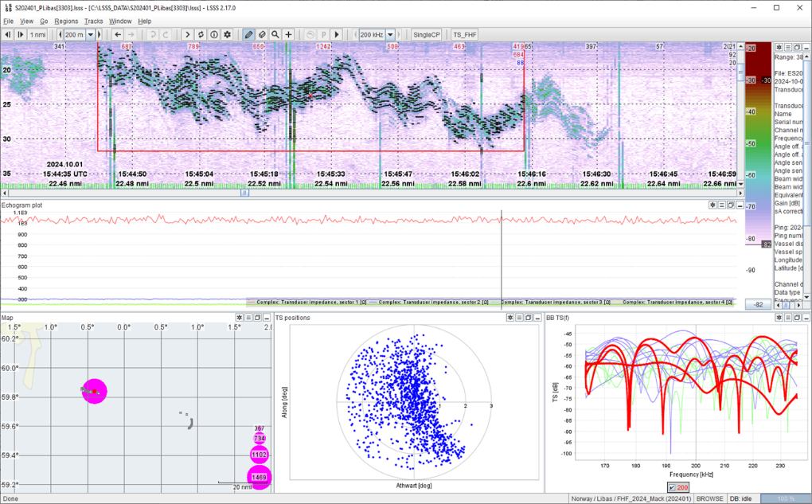
Task: Open the Map panel settings star icon
Action: tap(239, 316)
